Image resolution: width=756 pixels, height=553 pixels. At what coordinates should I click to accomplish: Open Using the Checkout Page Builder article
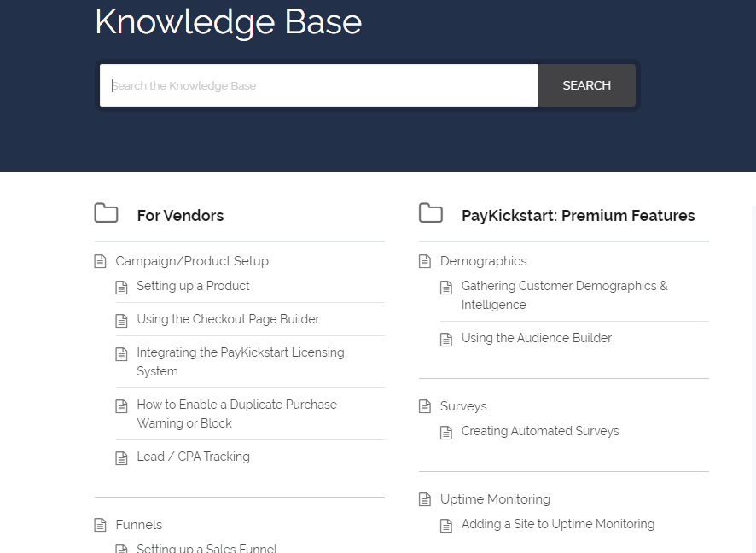click(228, 319)
